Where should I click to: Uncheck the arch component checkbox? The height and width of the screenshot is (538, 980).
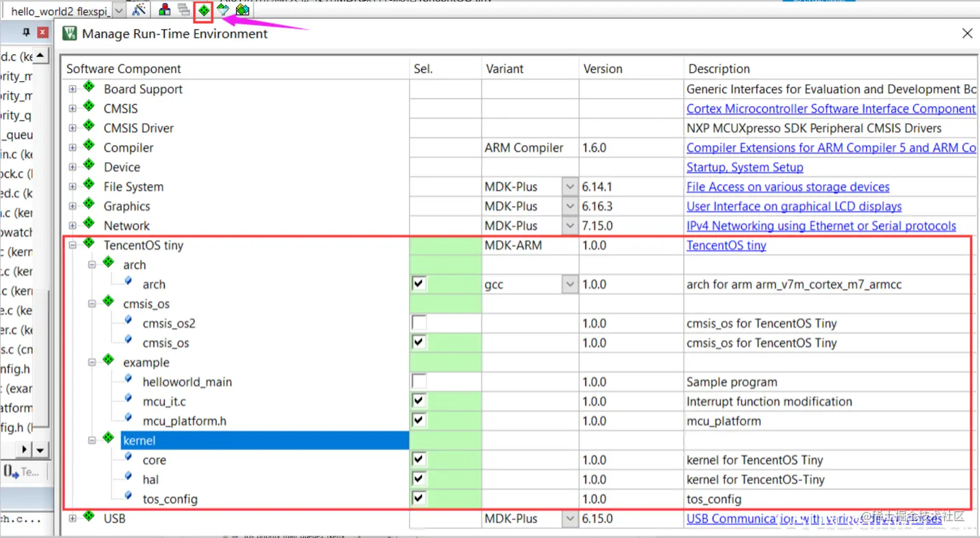pyautogui.click(x=419, y=284)
